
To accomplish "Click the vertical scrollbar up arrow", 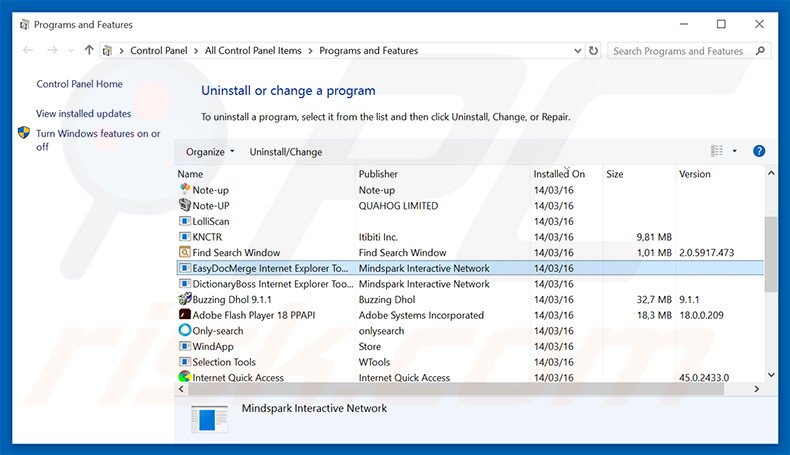I will click(771, 173).
